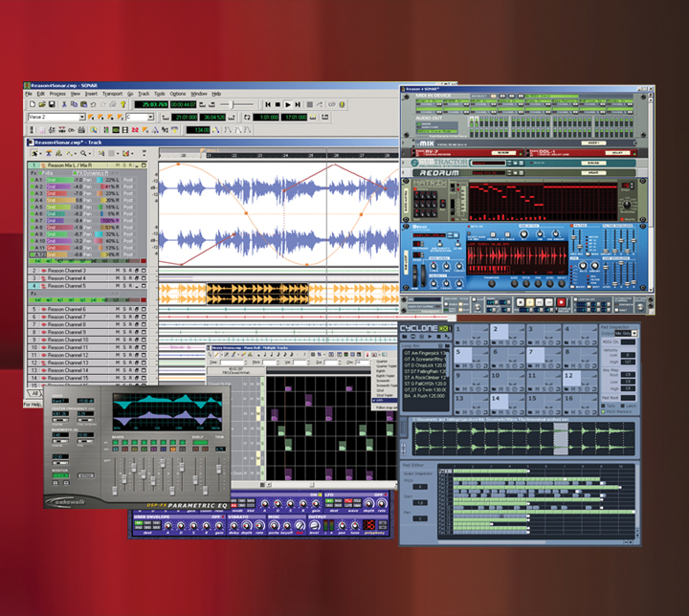The height and width of the screenshot is (616, 689).
Task: Click the Track view select tool icon
Action: pyautogui.click(x=35, y=153)
